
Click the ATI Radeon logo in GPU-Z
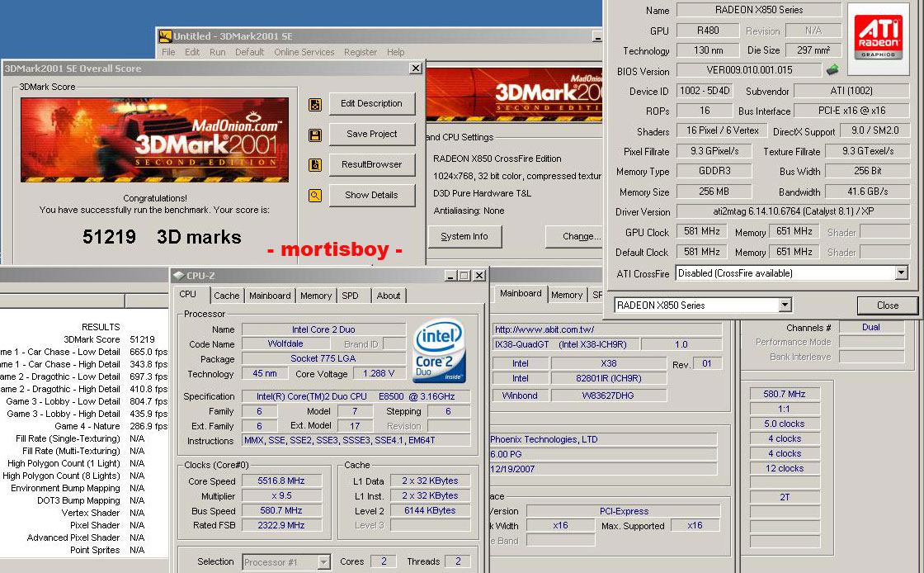878,39
